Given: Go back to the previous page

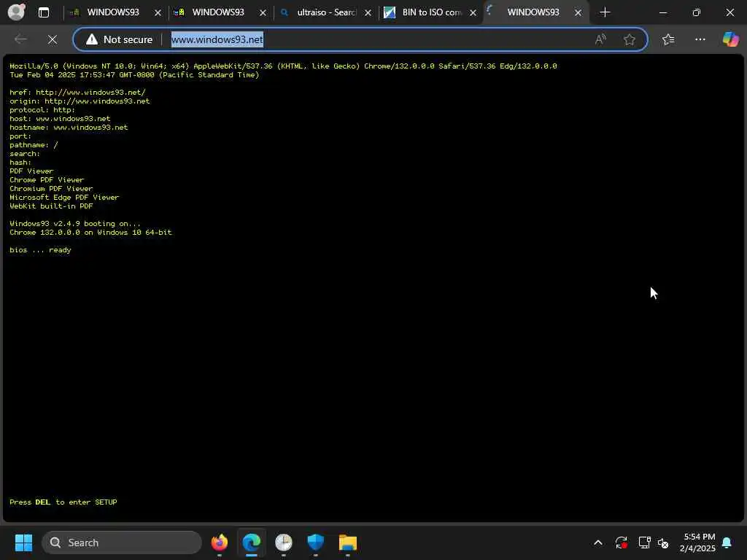Looking at the screenshot, I should coord(20,39).
